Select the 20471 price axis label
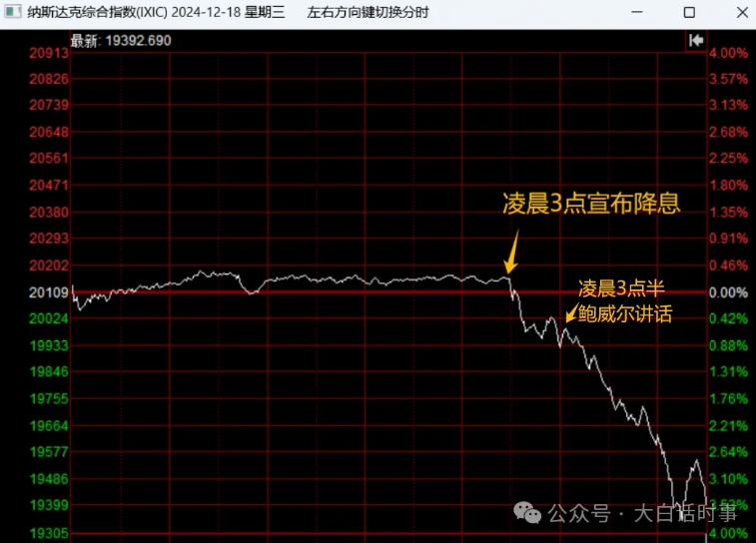Screen dimensions: 756x543 pos(49,185)
